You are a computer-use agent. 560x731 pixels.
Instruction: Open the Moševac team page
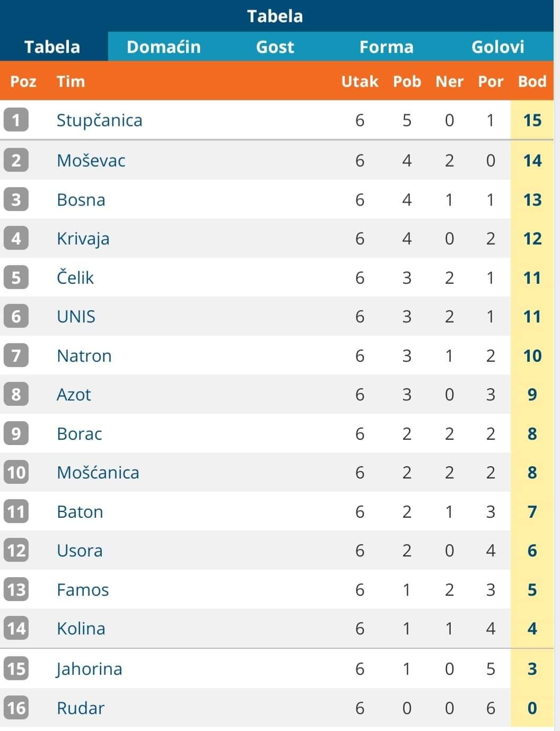[x=91, y=160]
